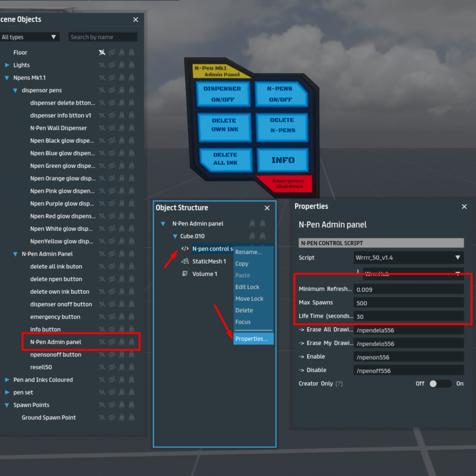Toggle the Creator Only switch

tap(440, 384)
